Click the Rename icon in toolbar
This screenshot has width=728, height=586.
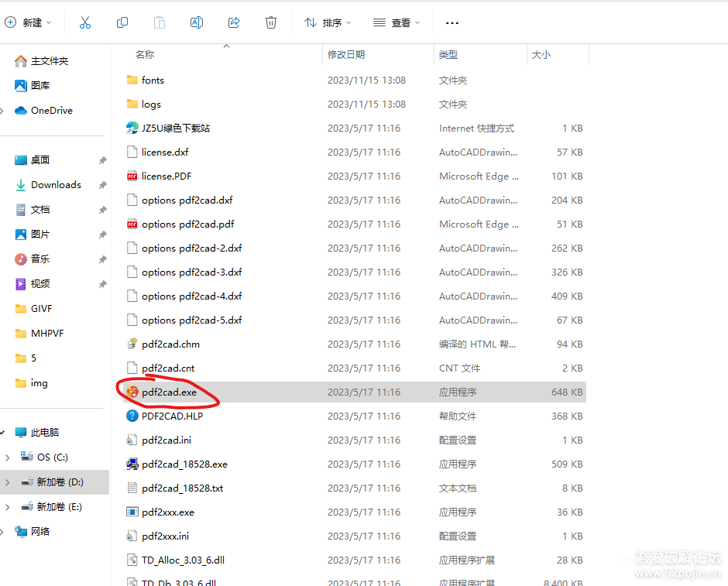(x=197, y=22)
